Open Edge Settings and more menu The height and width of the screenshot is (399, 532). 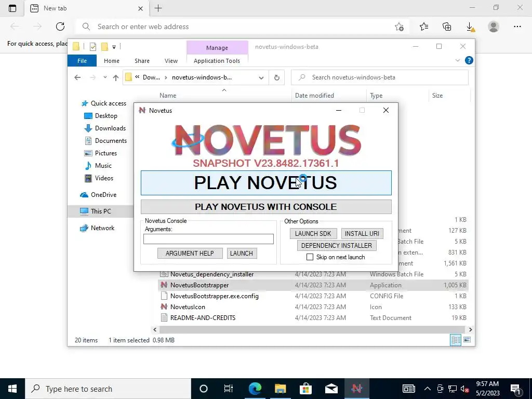point(517,26)
